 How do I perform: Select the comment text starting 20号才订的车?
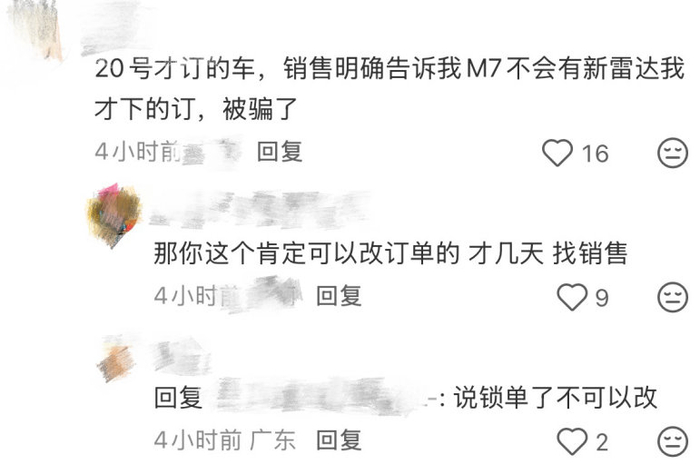(389, 88)
